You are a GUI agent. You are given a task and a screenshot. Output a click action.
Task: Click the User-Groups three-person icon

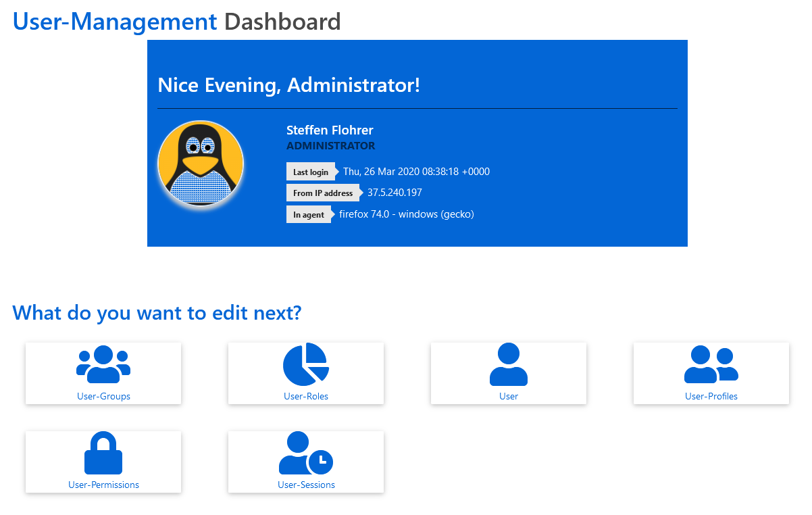(x=103, y=365)
